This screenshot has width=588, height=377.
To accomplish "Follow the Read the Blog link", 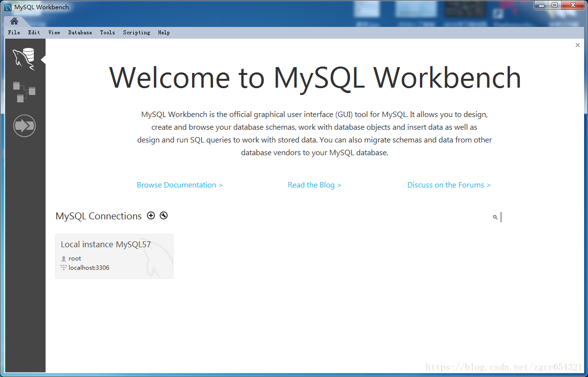I will tap(315, 185).
